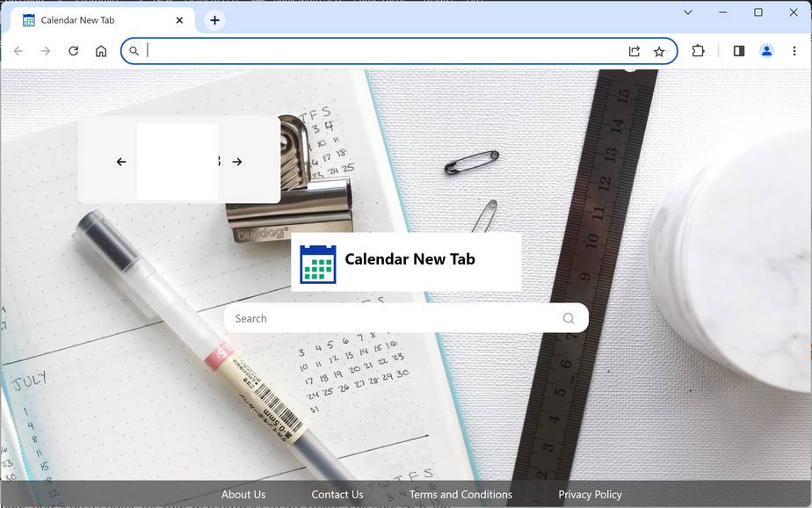Click the Calendar New Tab title text
This screenshot has width=812, height=508.
(410, 259)
